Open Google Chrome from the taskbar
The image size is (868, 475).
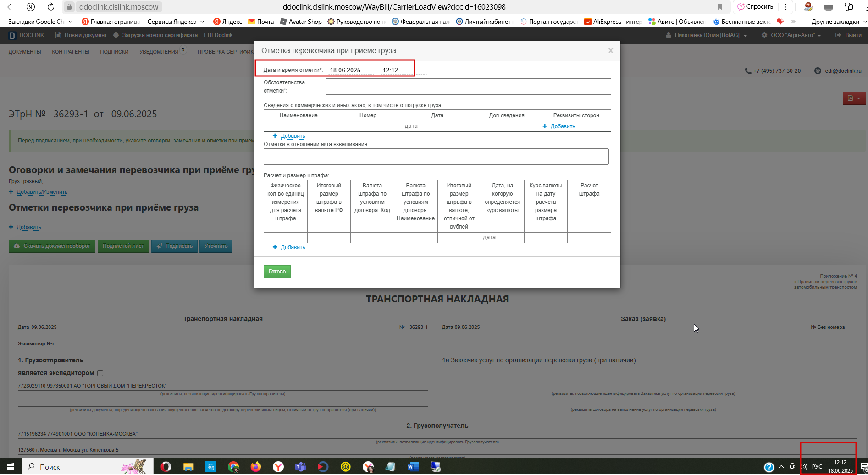tap(233, 467)
